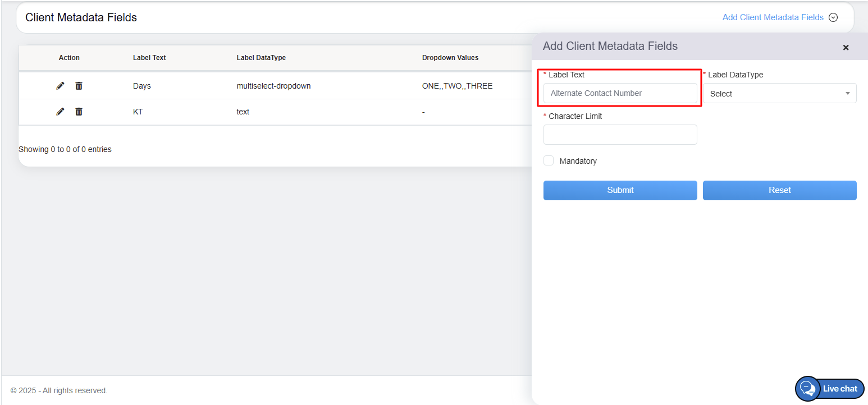Click the circled chevron beside Add Client Metadata Fields

tap(833, 17)
